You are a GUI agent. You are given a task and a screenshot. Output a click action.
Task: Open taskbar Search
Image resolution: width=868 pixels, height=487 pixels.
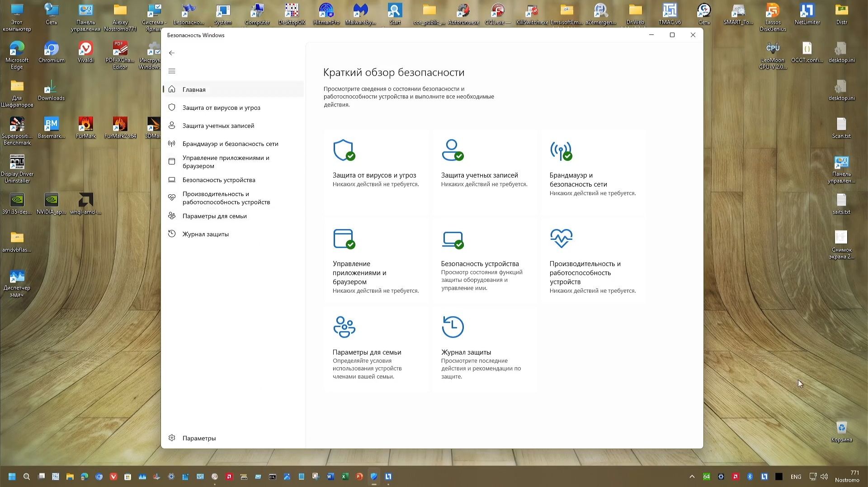coord(27,477)
